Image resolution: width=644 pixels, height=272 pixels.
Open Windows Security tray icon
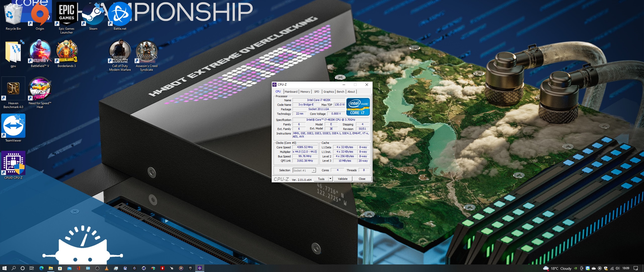coord(606,268)
